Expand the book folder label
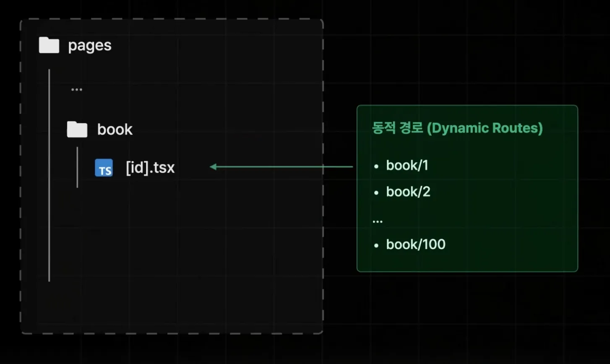This screenshot has width=610, height=364. pyautogui.click(x=115, y=130)
